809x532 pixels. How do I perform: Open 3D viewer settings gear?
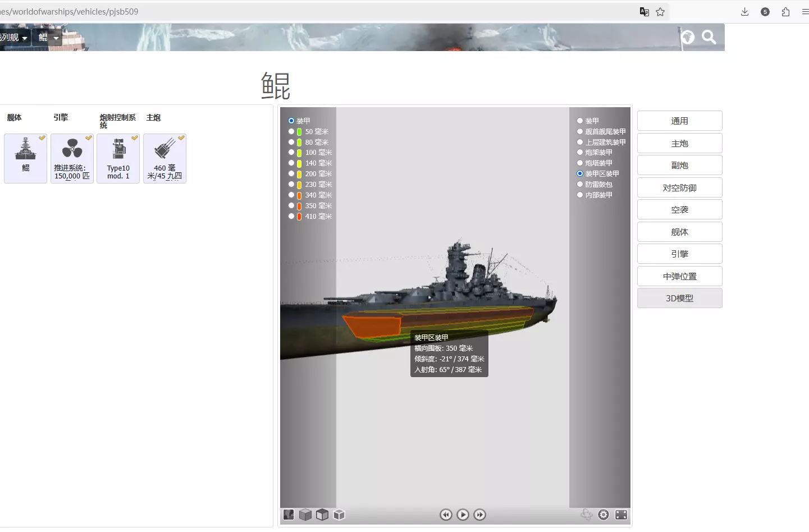(x=604, y=515)
